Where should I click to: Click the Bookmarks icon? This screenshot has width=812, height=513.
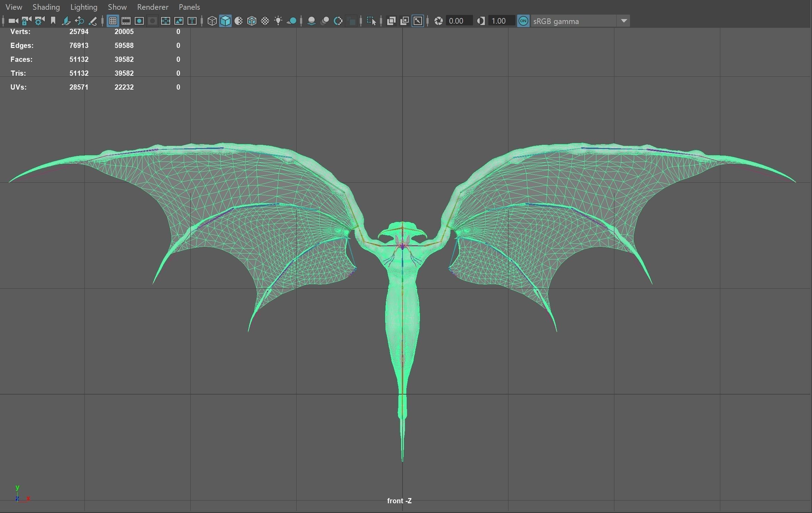point(53,21)
